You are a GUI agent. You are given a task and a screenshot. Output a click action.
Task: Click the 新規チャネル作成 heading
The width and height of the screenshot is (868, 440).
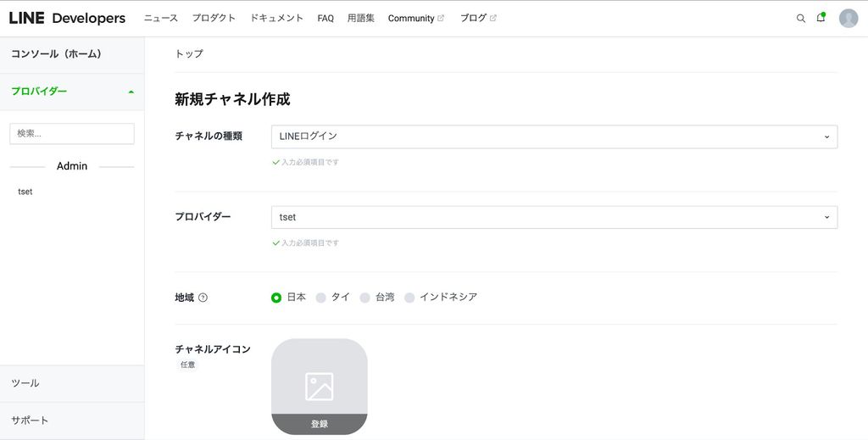pyautogui.click(x=232, y=100)
